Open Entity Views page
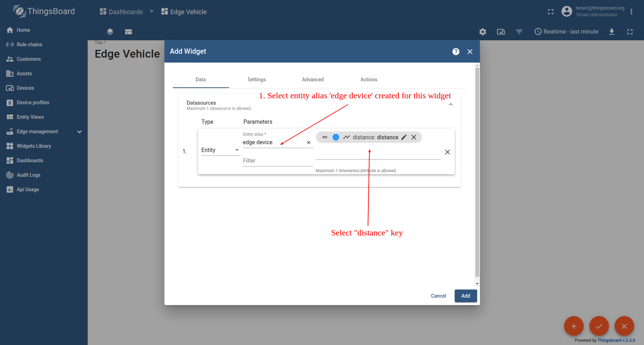The height and width of the screenshot is (345, 644). point(44,117)
